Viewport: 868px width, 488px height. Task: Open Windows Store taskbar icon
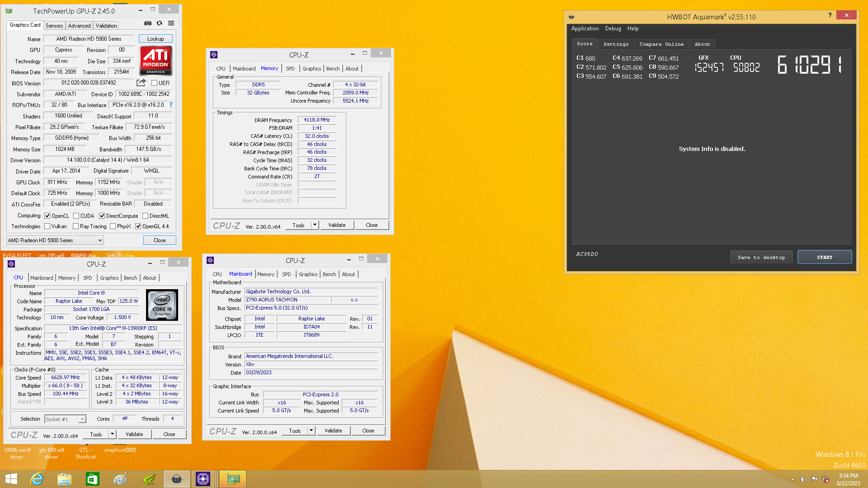92,479
